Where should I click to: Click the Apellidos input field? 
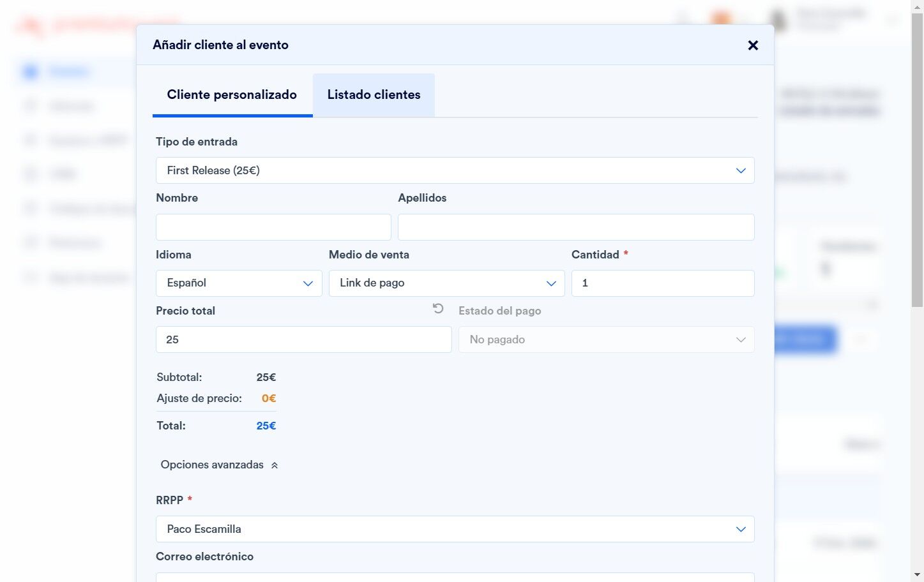point(576,227)
